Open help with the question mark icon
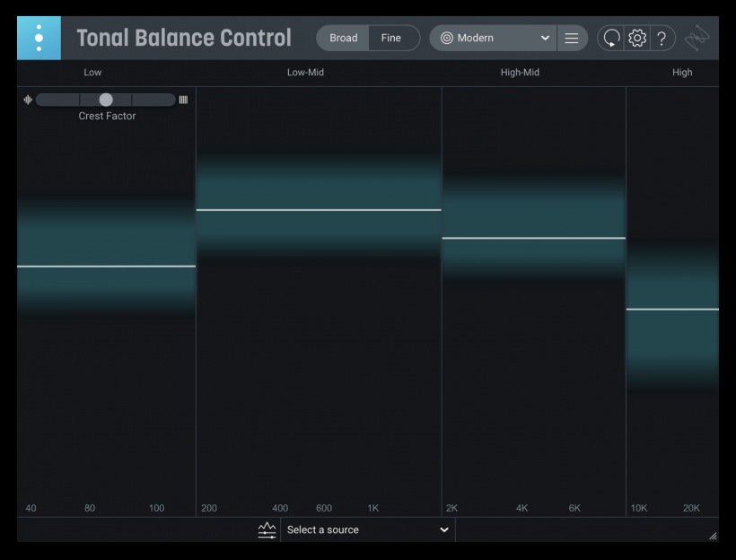 pos(662,38)
